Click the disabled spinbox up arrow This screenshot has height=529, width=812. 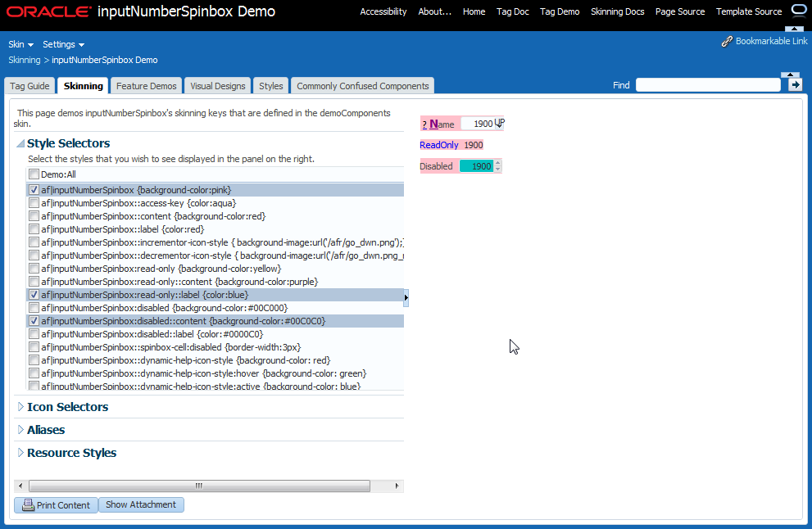(x=497, y=163)
